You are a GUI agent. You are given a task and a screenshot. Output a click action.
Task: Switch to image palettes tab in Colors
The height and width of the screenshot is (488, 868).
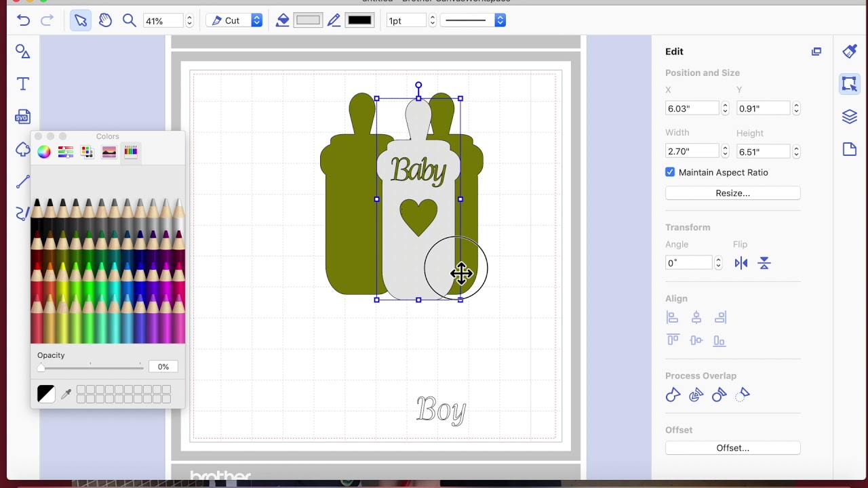(x=109, y=152)
